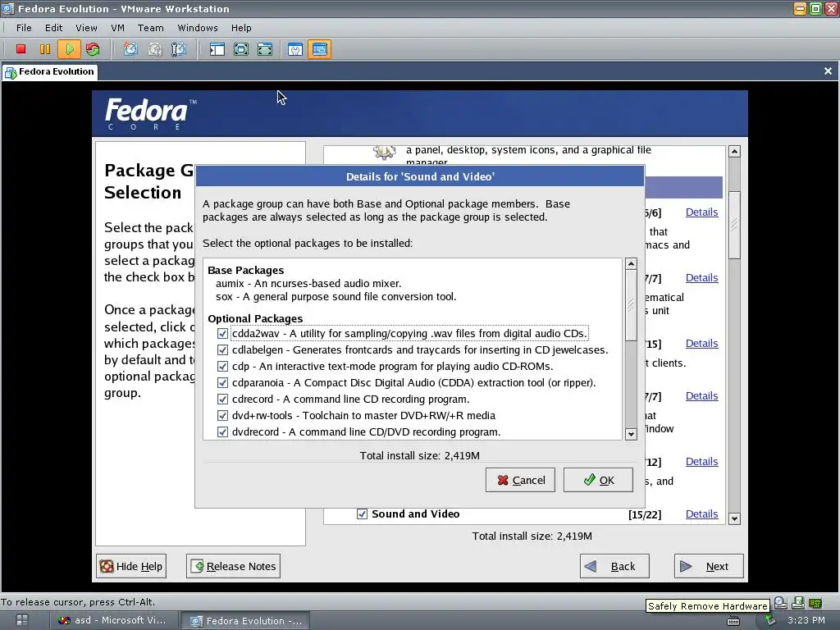Screen dimensions: 840x630
Task: Toggle the dvd+rw-tools checkbox
Action: pyautogui.click(x=222, y=416)
